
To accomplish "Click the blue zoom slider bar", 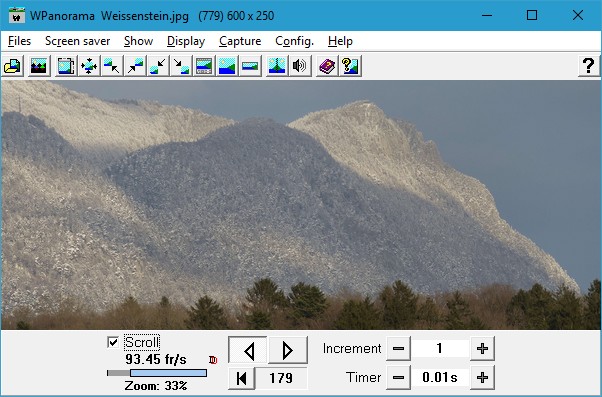I will [x=169, y=373].
